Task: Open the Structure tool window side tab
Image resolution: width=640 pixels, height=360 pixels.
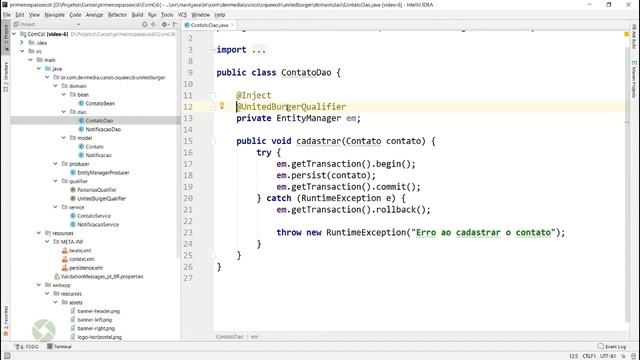Action: tap(6, 76)
